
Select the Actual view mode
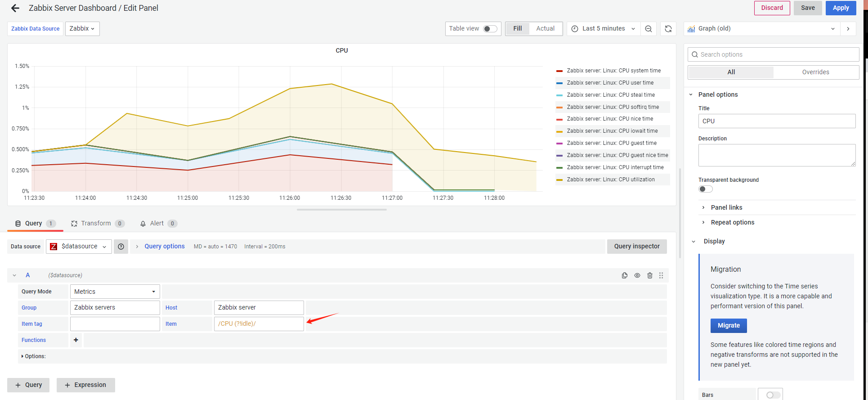point(546,29)
